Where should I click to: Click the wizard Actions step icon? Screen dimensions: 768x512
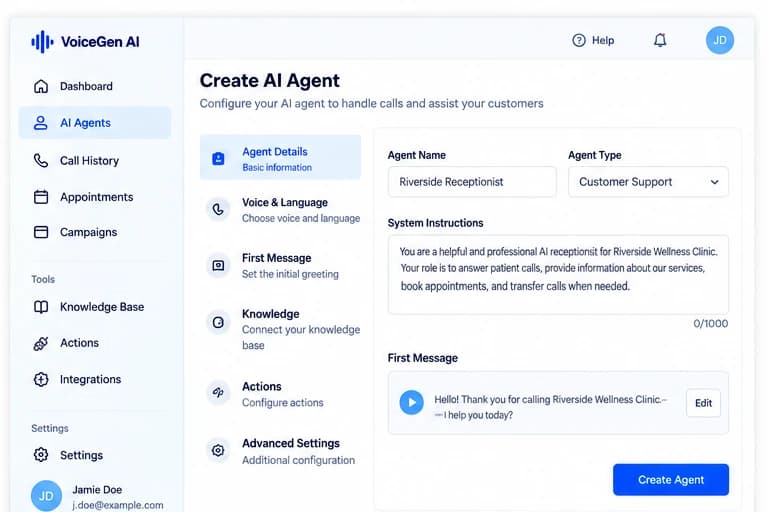(218, 392)
